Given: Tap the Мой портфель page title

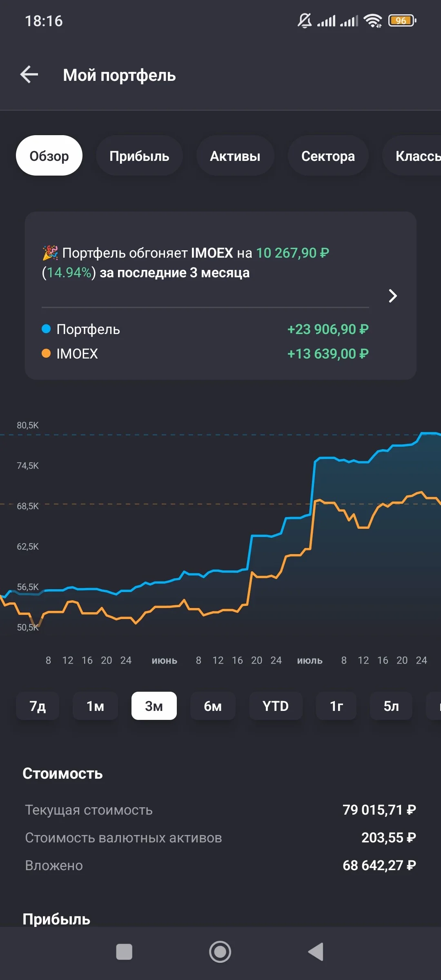Looking at the screenshot, I should [119, 75].
